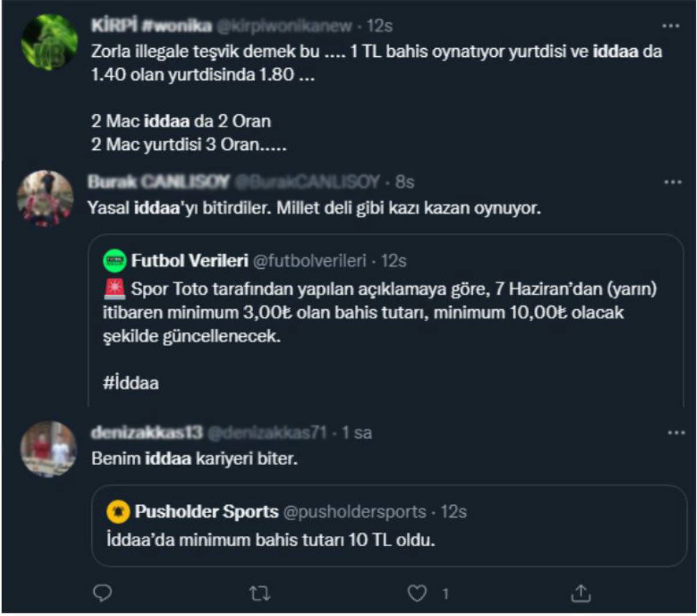Viewport: 697px width, 616px height.
Task: Share tweet via upload arrow icon
Action: (581, 593)
